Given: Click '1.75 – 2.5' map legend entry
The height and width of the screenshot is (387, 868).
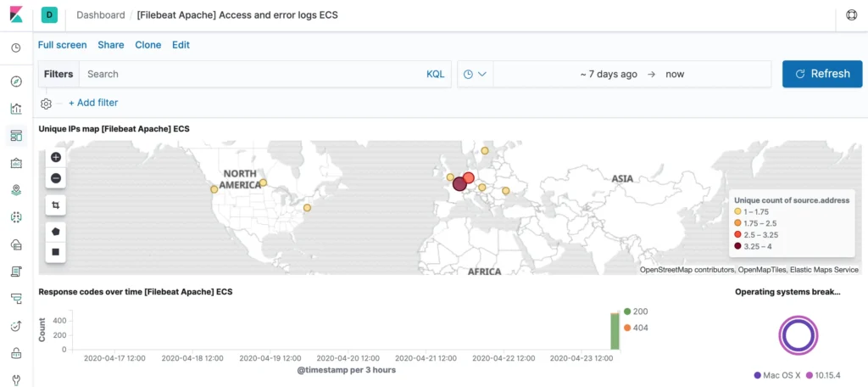Looking at the screenshot, I should click(755, 223).
